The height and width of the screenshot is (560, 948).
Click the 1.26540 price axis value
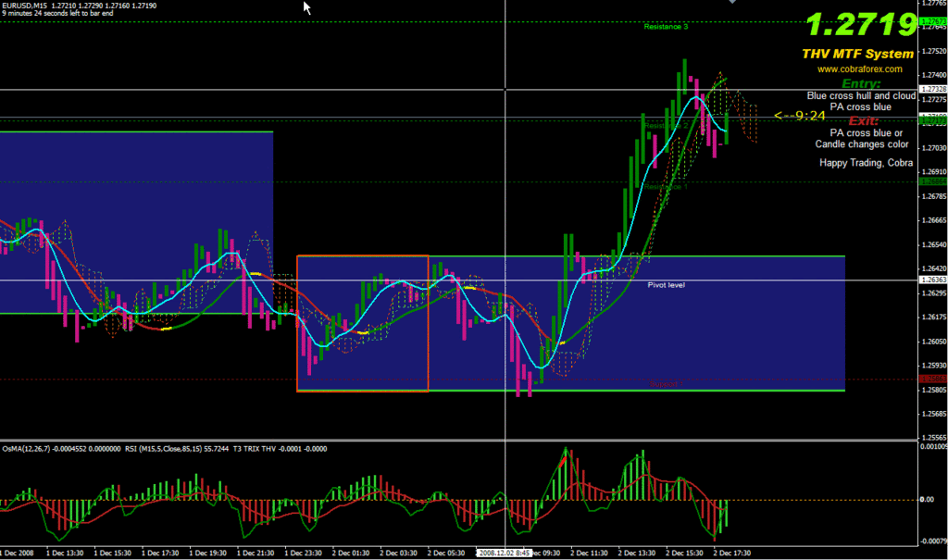(x=934, y=245)
